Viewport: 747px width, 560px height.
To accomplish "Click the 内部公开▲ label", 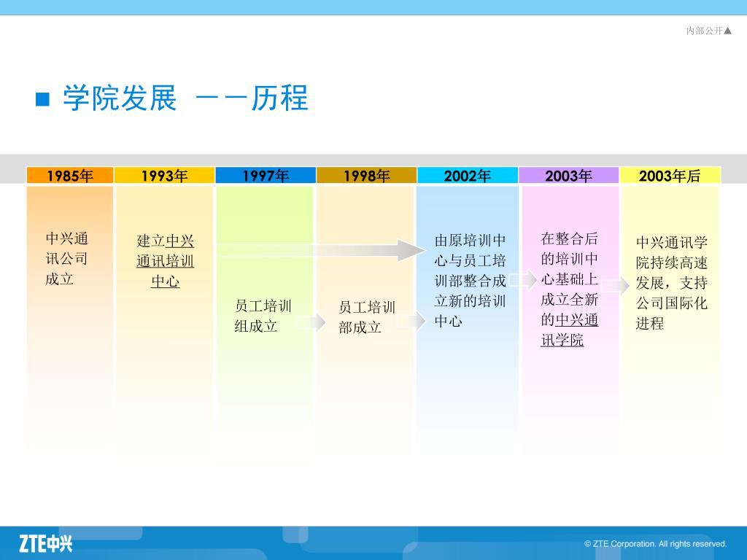I will point(708,31).
